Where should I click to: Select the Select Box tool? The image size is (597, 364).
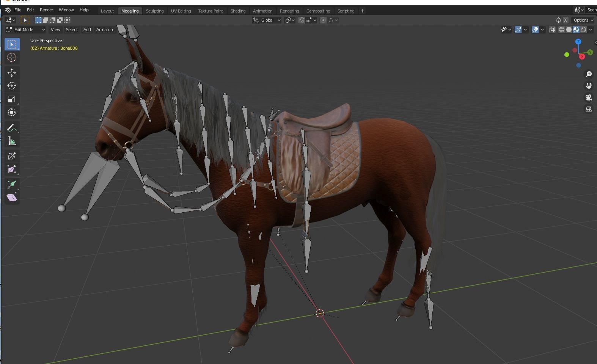tap(12, 44)
